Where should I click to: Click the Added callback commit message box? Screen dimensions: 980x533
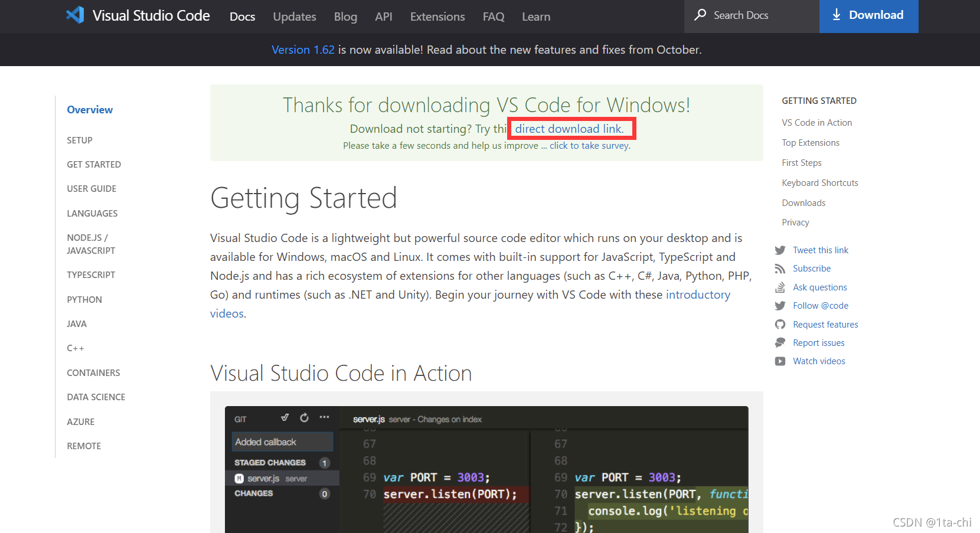pos(282,442)
